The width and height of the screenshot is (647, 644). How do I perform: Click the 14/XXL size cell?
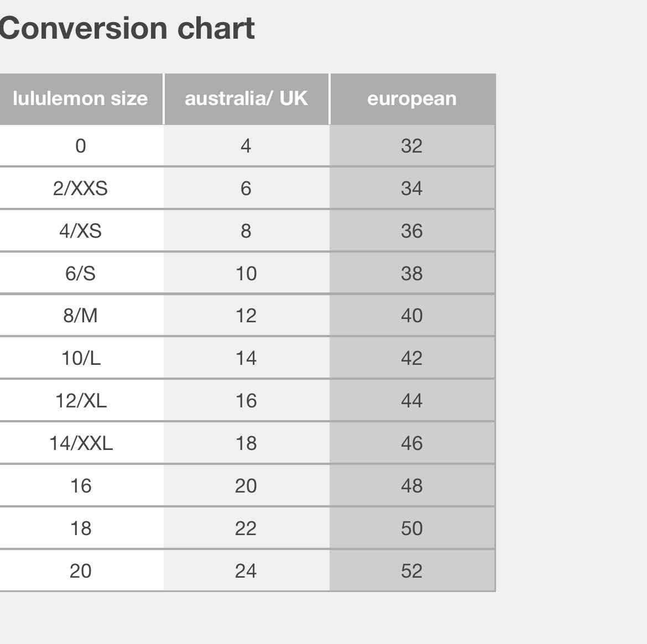(x=81, y=443)
